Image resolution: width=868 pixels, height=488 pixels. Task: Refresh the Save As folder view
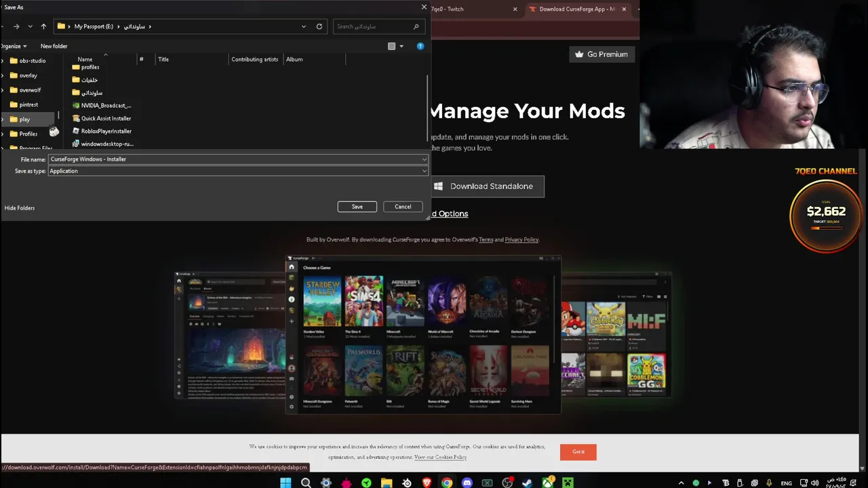click(319, 26)
